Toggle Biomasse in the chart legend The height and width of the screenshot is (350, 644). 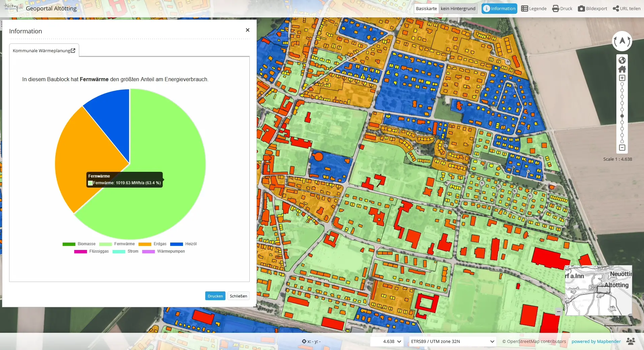point(79,244)
